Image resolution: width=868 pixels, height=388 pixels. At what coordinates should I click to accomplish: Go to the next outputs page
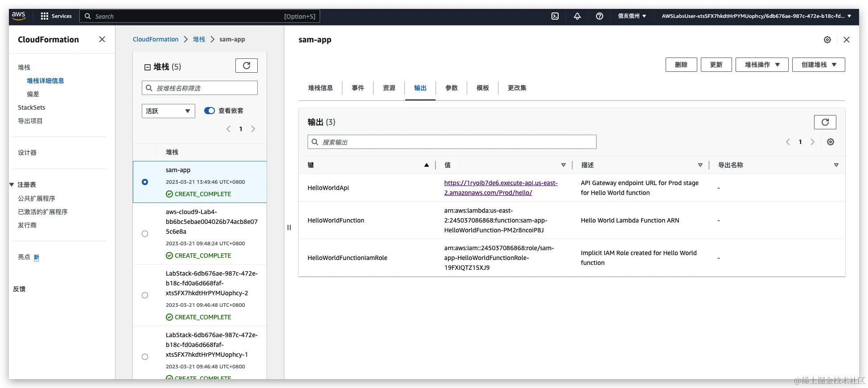point(813,142)
